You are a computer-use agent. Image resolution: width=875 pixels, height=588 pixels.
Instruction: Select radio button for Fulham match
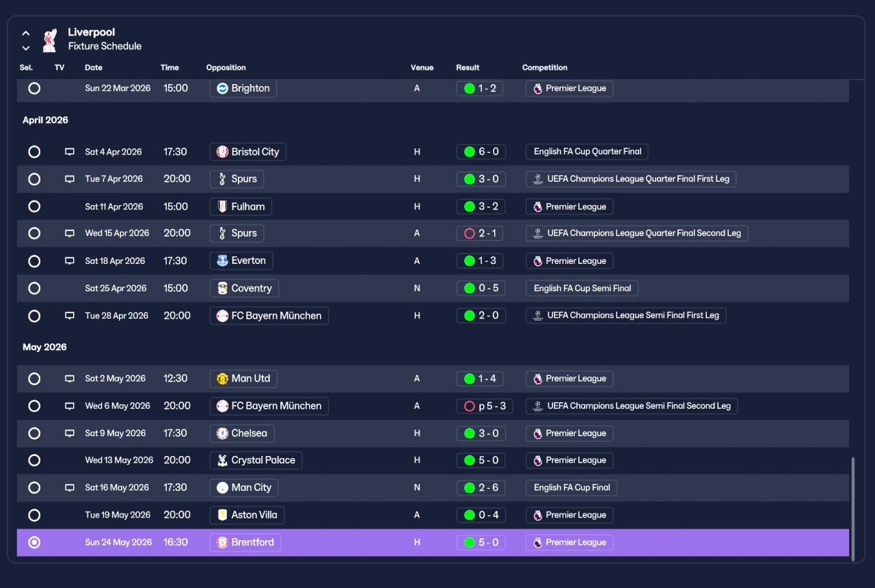click(x=34, y=206)
